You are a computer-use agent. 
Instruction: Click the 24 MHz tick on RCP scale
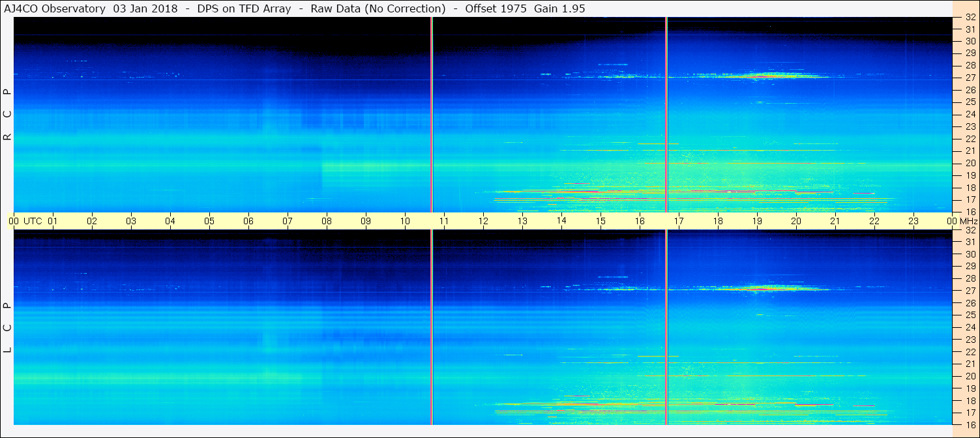click(x=970, y=114)
